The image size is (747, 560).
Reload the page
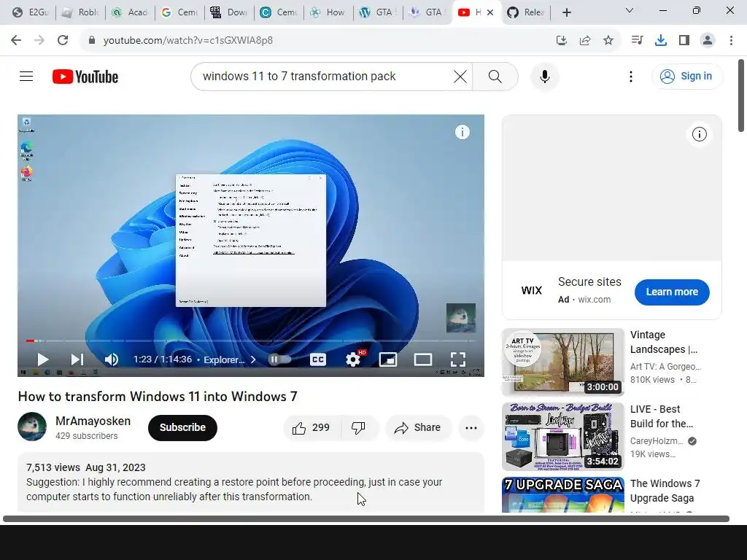point(63,40)
